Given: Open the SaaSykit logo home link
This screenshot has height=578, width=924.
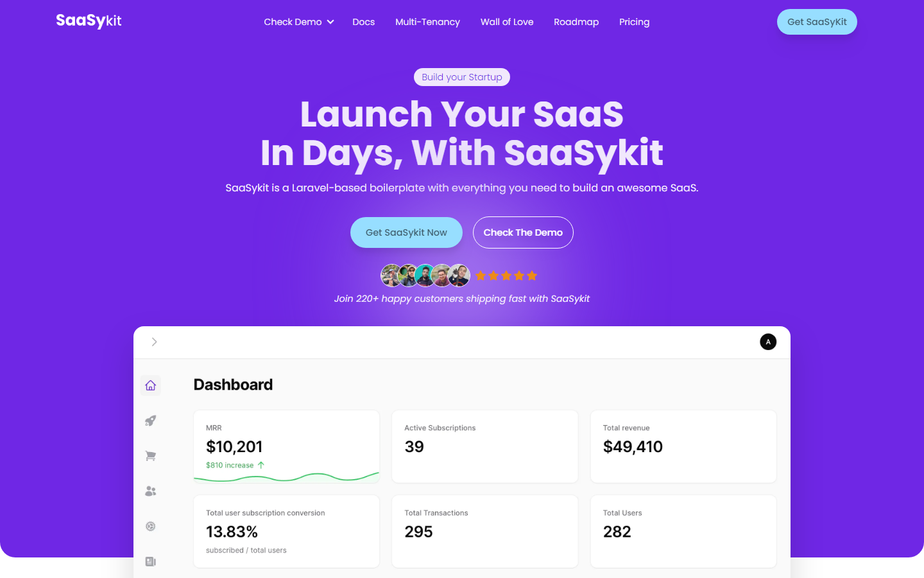Looking at the screenshot, I should pos(89,21).
